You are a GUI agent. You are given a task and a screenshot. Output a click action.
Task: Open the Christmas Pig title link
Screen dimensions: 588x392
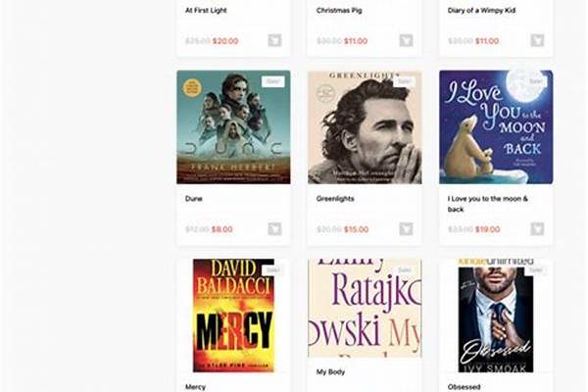[339, 11]
